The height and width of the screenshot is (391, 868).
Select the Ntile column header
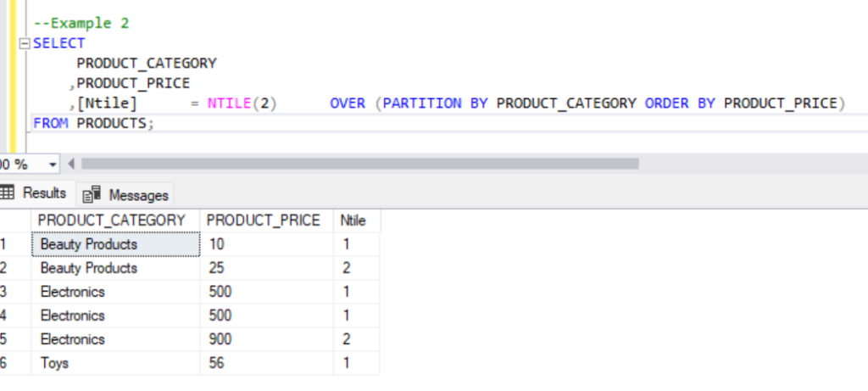353,221
